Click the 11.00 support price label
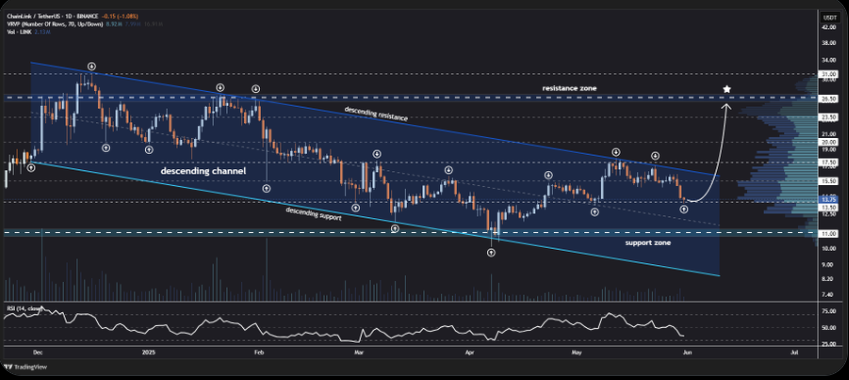Viewport: 849px width, 380px height. click(828, 233)
